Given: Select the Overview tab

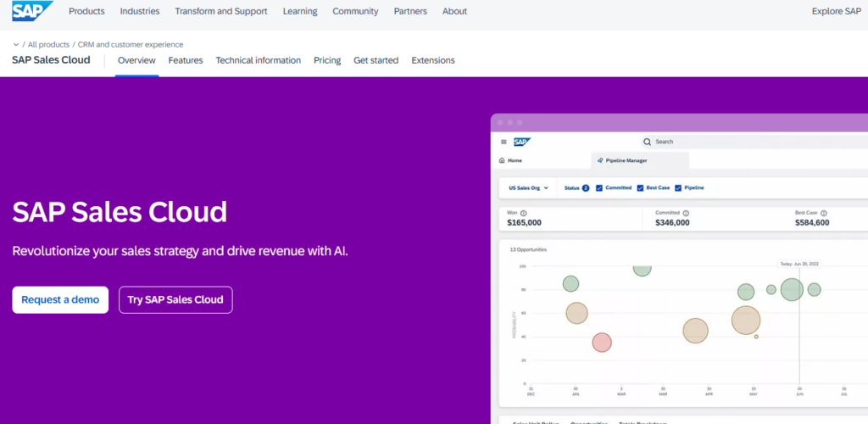Looking at the screenshot, I should coord(136,60).
